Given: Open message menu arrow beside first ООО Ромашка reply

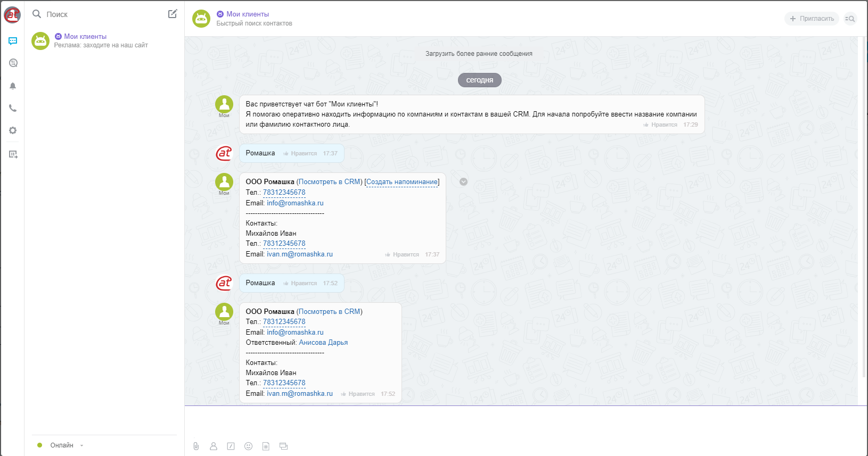Looking at the screenshot, I should point(463,181).
